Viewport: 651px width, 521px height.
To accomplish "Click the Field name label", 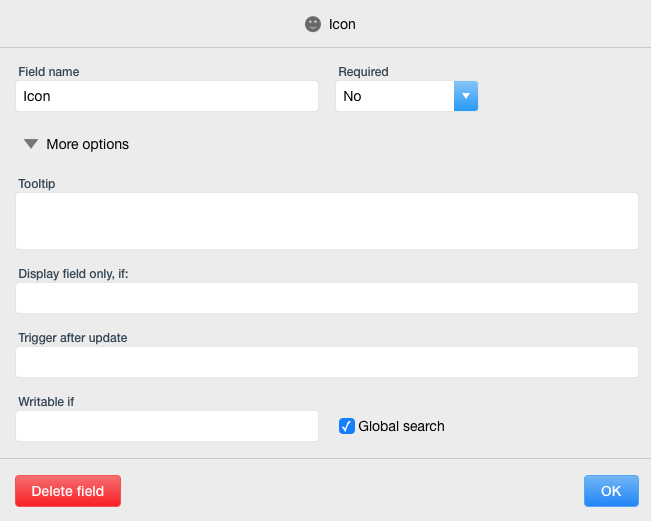I will [x=49, y=72].
